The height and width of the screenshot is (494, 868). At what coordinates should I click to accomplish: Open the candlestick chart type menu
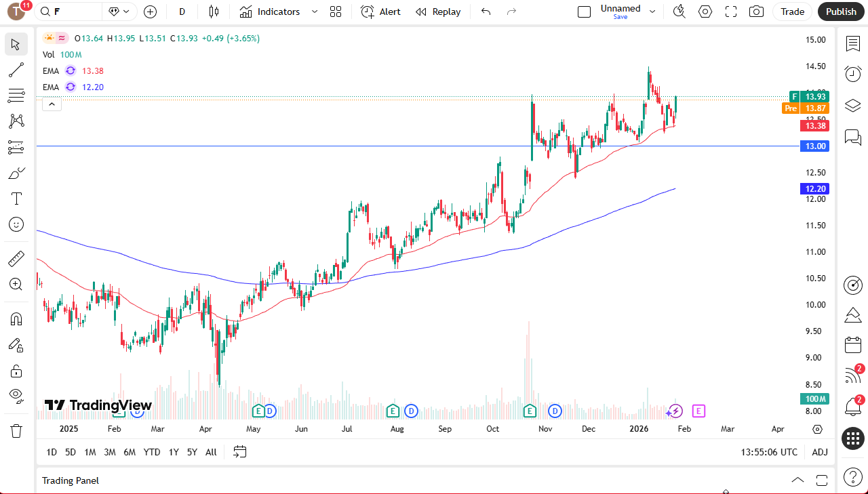tap(214, 12)
